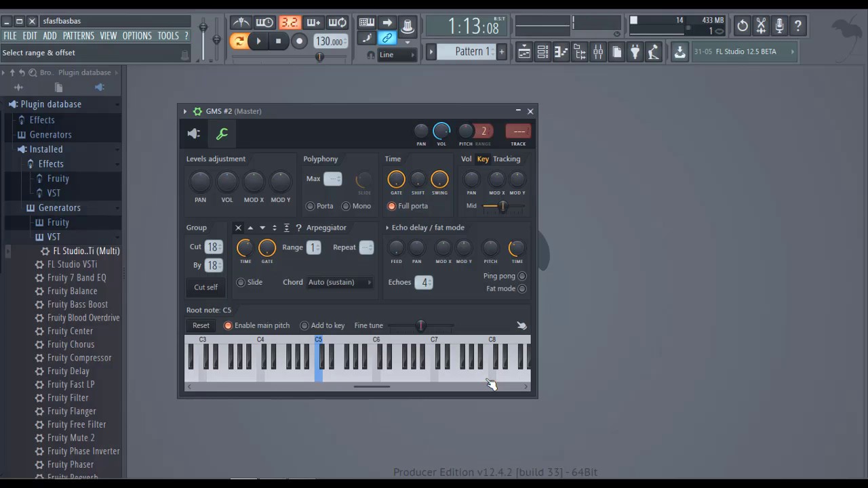Toggle step editing arrow icon

[x=387, y=22]
